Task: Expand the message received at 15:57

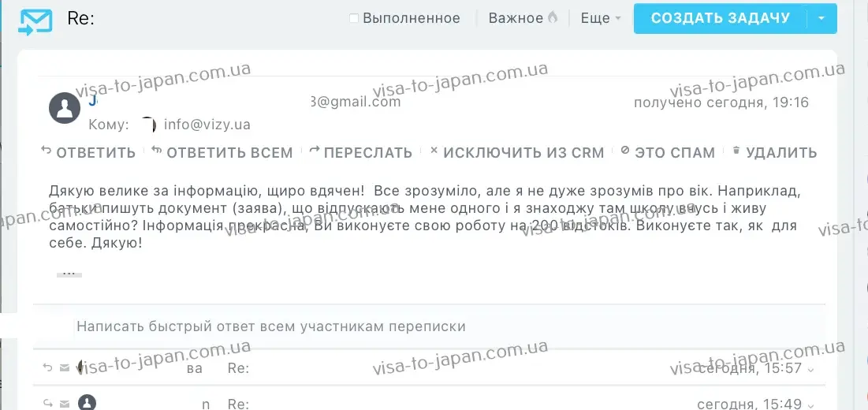Action: click(x=811, y=369)
